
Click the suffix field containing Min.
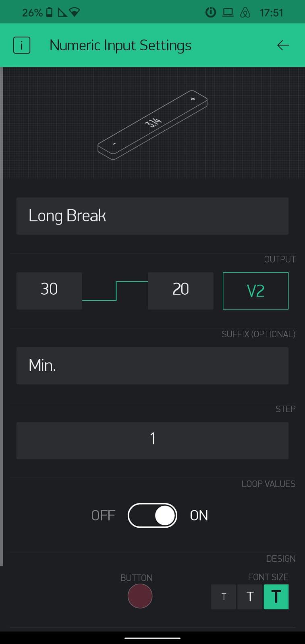coord(152,365)
